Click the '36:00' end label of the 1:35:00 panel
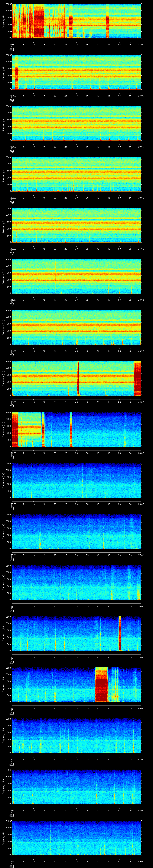The height and width of the screenshot is (868, 153). pos(141,504)
